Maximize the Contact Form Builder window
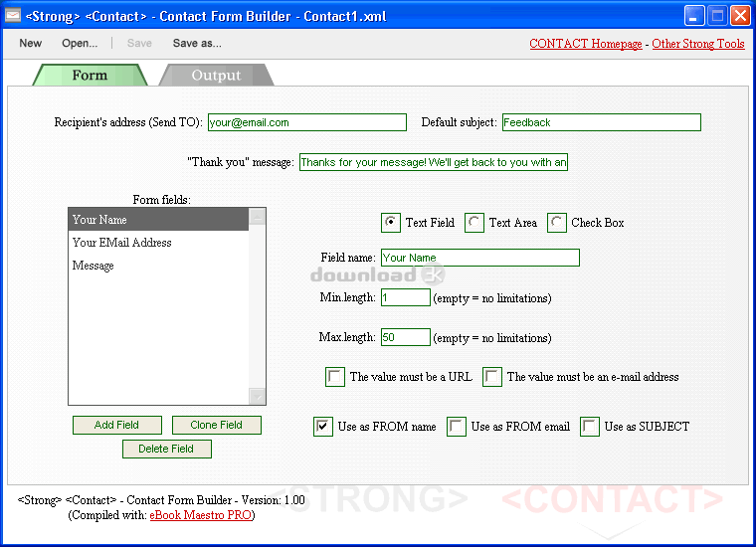Viewport: 756px width, 547px height. (x=717, y=16)
